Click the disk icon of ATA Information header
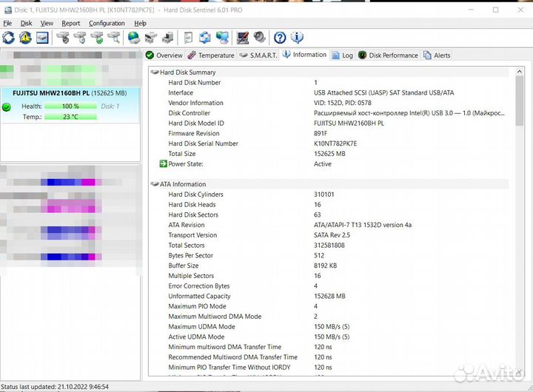The height and width of the screenshot is (392, 533). 155,184
